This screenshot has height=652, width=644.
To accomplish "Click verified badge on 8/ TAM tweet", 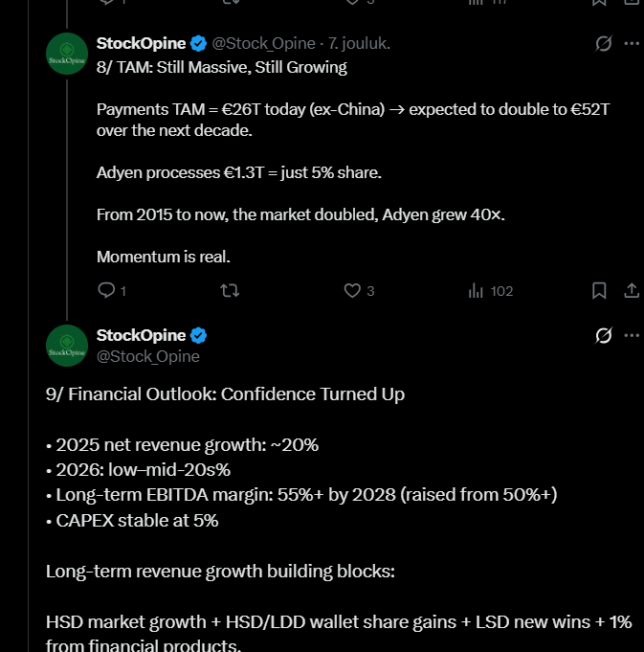I will coord(199,43).
